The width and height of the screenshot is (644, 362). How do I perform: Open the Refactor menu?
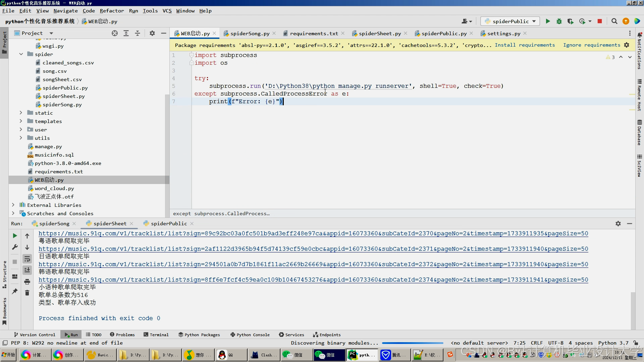(112, 11)
